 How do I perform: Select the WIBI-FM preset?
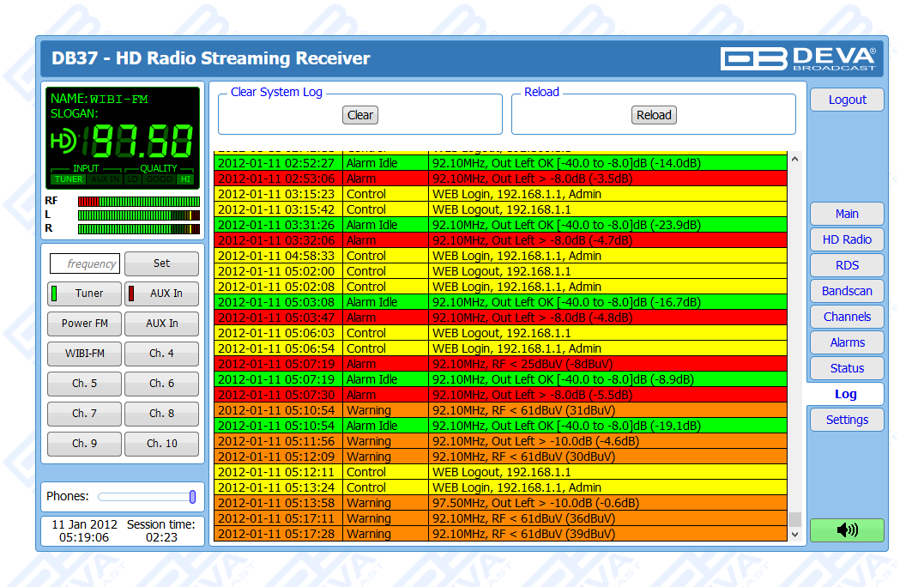(x=84, y=354)
